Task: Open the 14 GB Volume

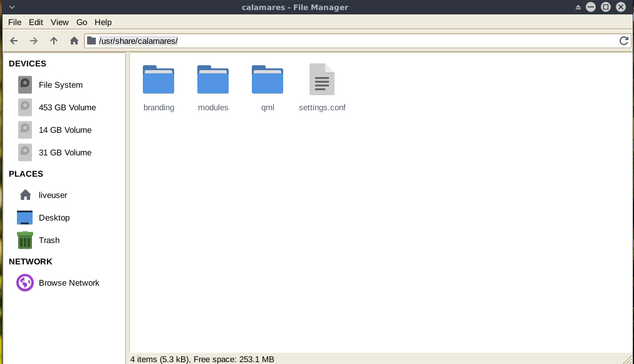Action: click(65, 130)
